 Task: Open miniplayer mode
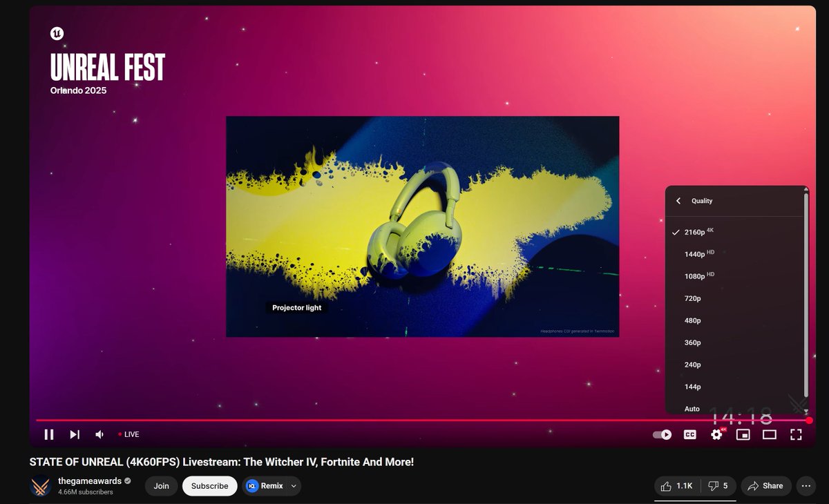click(743, 434)
